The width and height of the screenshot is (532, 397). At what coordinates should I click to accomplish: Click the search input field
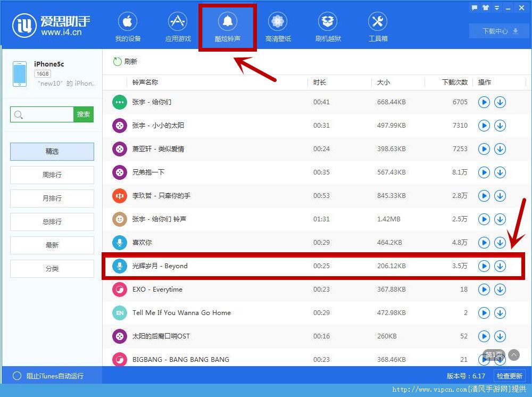pos(42,115)
